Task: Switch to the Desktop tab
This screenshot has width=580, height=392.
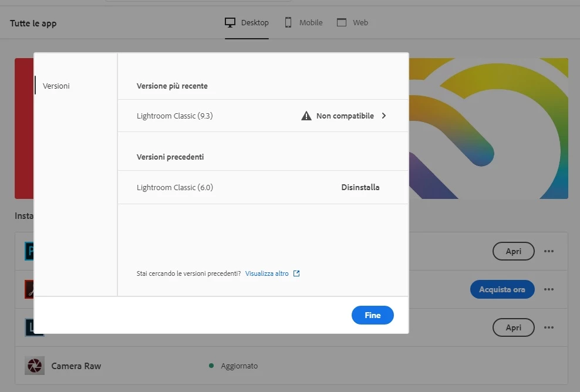Action: [247, 22]
